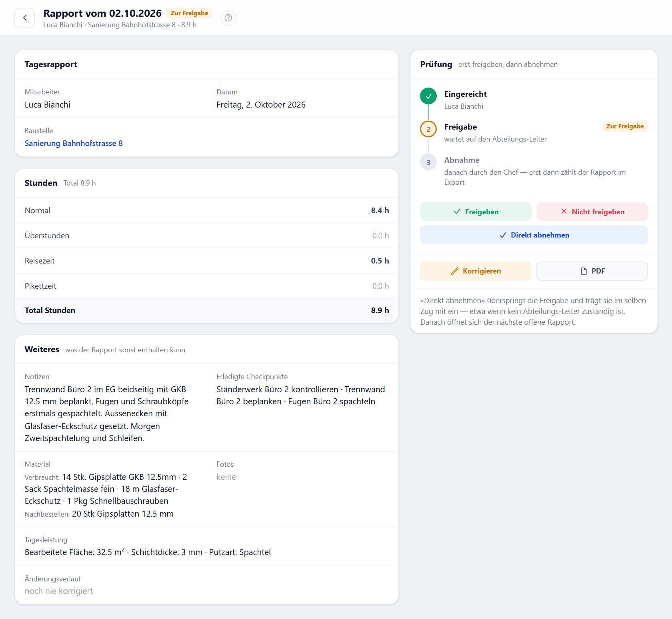Click the green Eingereicht checkmark step icon
Image resolution: width=672 pixels, height=619 pixels.
point(428,96)
